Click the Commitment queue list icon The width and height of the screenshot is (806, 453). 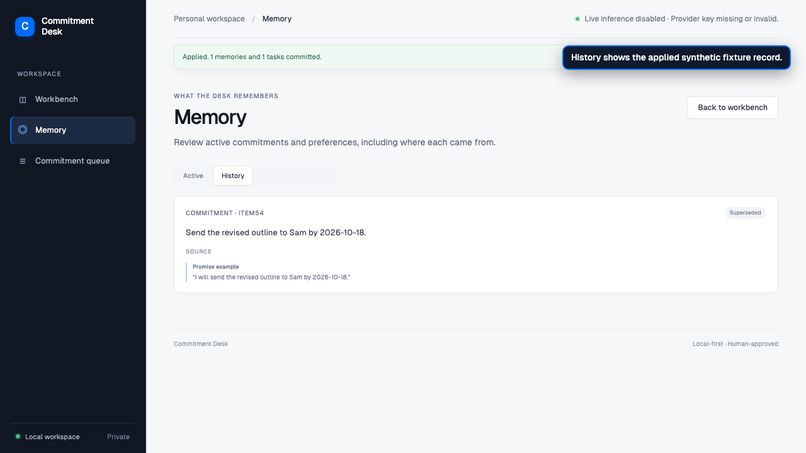23,161
